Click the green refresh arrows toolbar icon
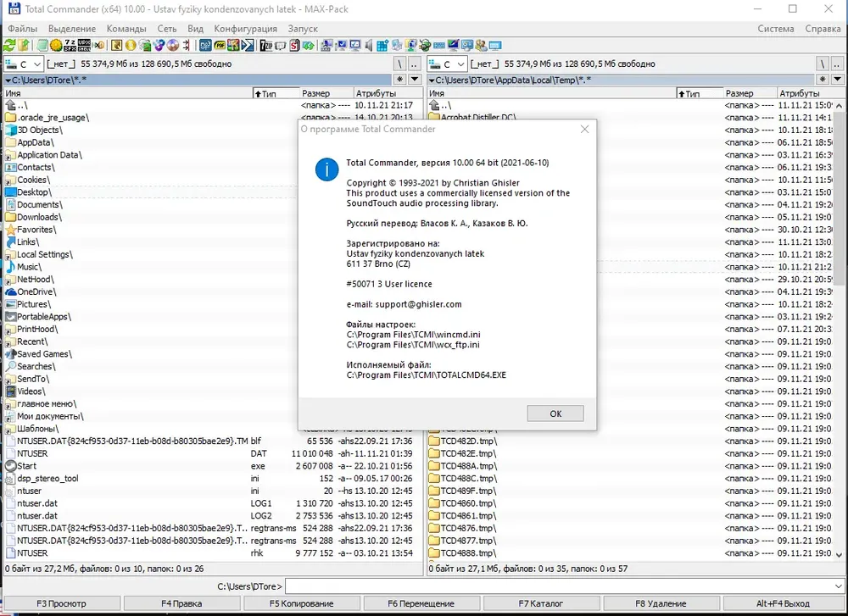The height and width of the screenshot is (616, 848). 9,46
